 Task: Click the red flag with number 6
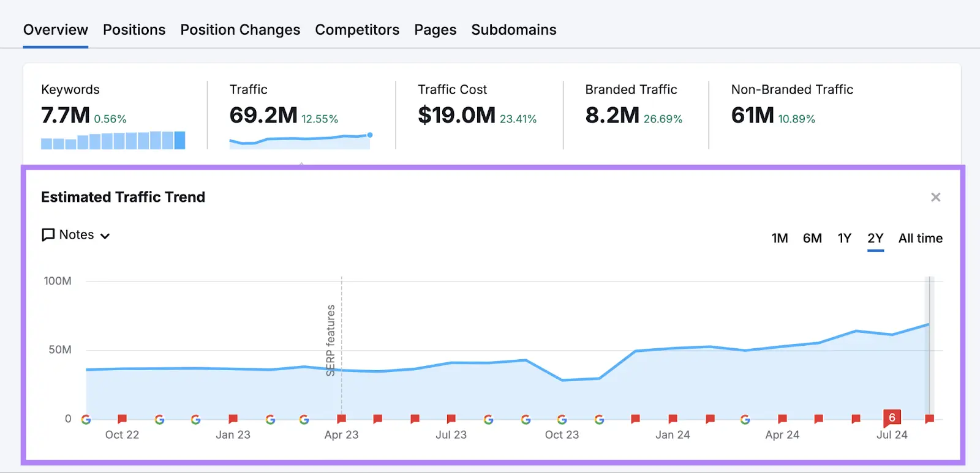click(x=892, y=418)
